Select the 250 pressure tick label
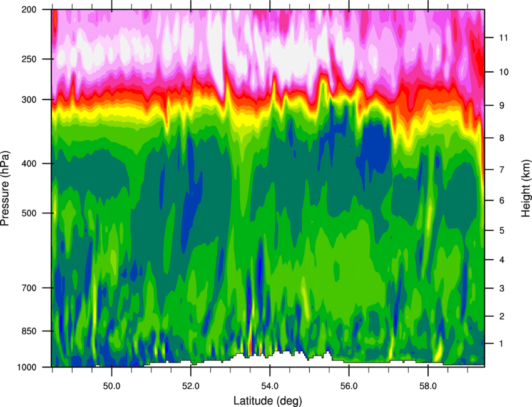This screenshot has height=407, width=532. click(29, 59)
